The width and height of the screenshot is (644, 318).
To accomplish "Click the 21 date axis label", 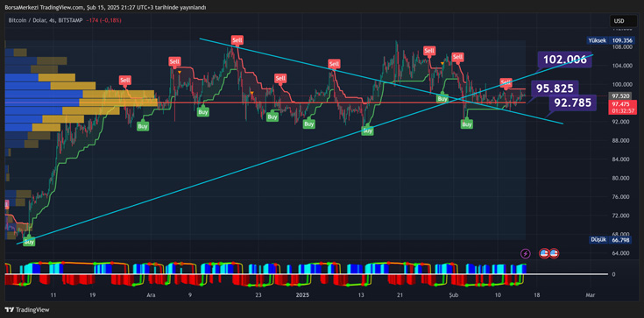I will pyautogui.click(x=400, y=295).
